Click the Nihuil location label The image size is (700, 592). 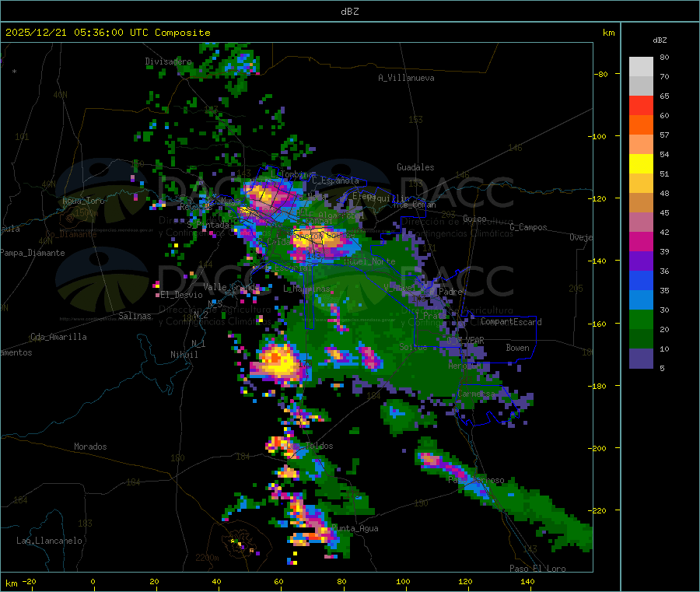[x=184, y=355]
